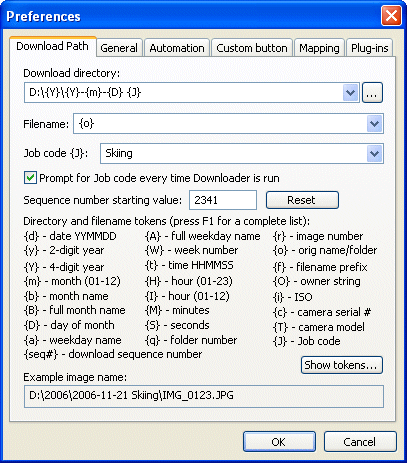Switch to the General tab

[119, 48]
